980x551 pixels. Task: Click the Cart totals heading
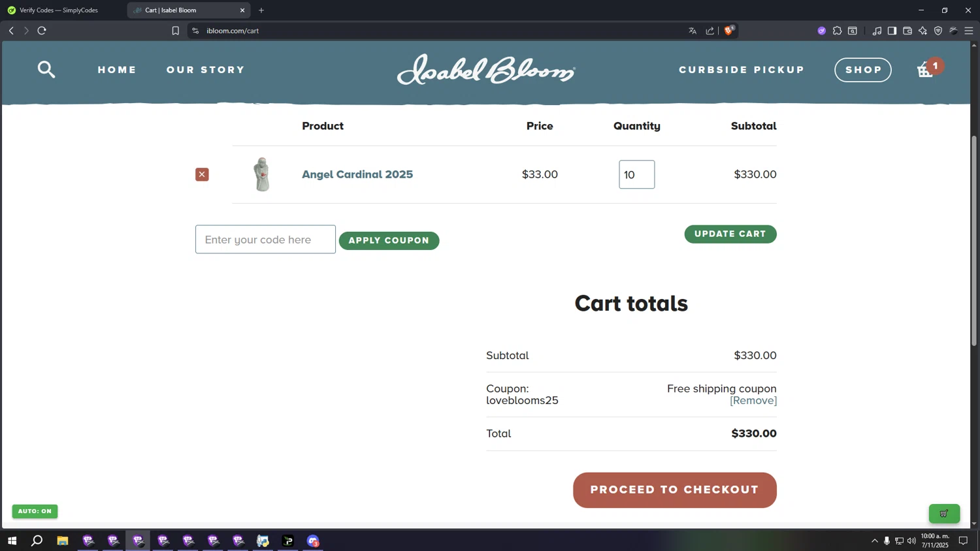click(x=631, y=303)
